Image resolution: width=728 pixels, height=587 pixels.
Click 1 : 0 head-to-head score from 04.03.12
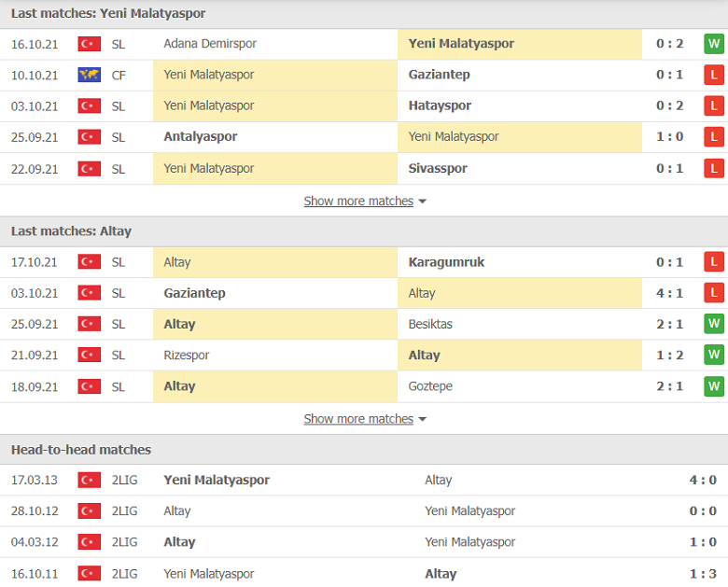click(703, 542)
